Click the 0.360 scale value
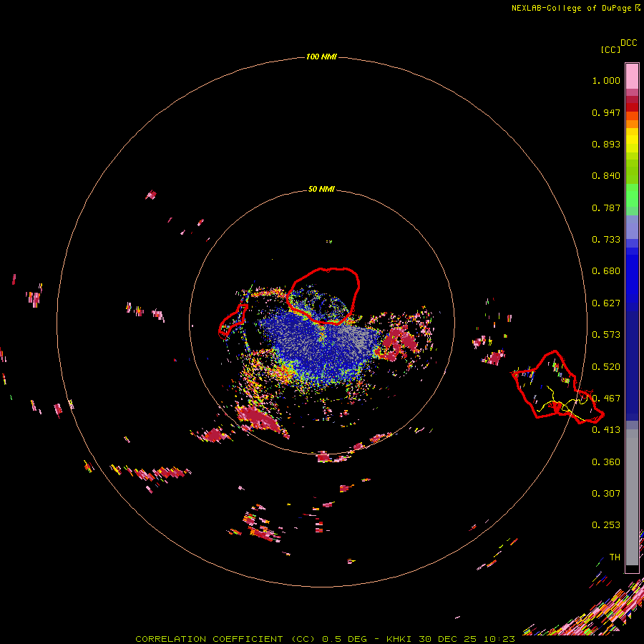Screen dimensions: 644x644 point(606,462)
